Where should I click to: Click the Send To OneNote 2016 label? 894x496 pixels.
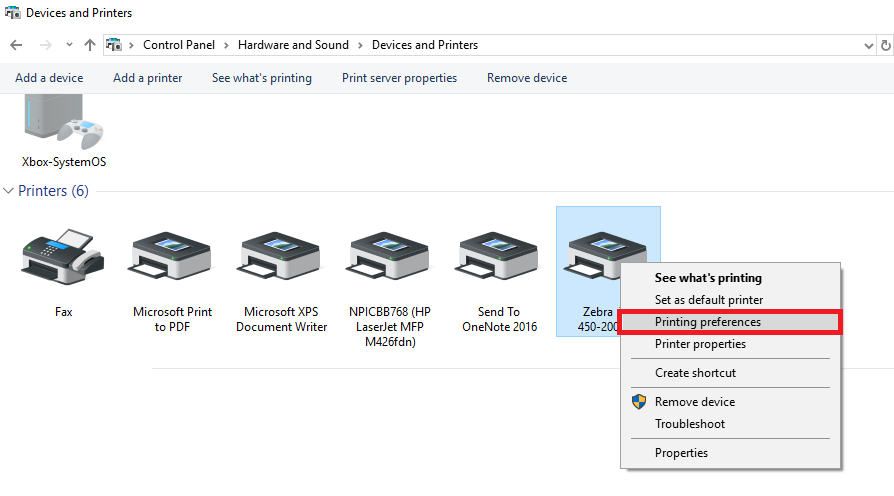(x=499, y=319)
